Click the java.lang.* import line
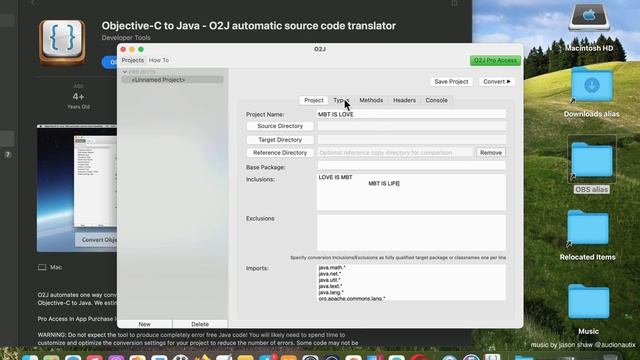640x360 pixels. tap(331, 292)
